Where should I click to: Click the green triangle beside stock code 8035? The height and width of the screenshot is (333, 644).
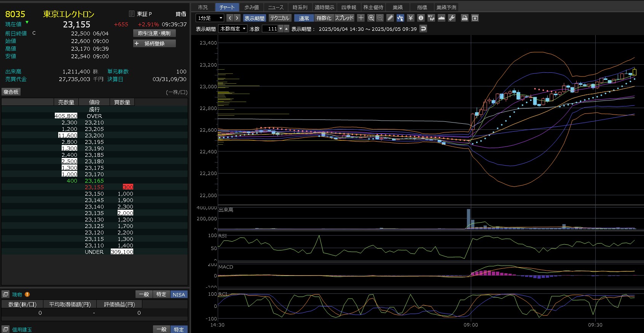(27, 22)
